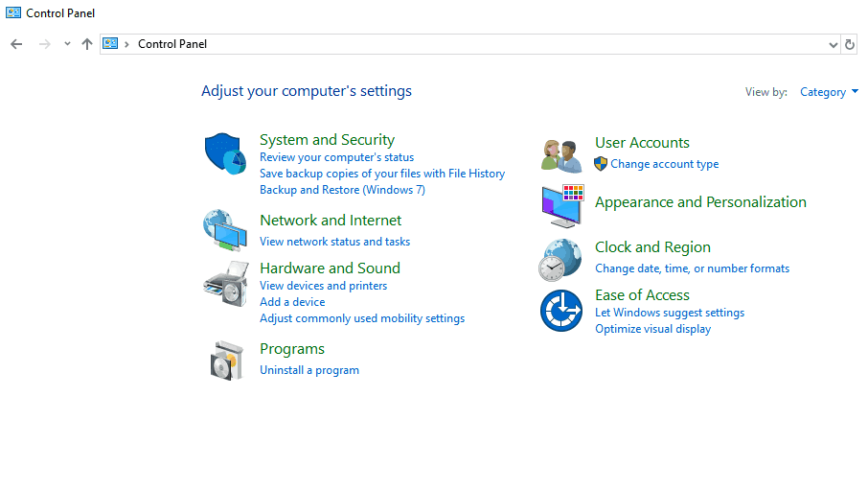Click the Back navigation arrow
The height and width of the screenshot is (490, 868).
(16, 44)
